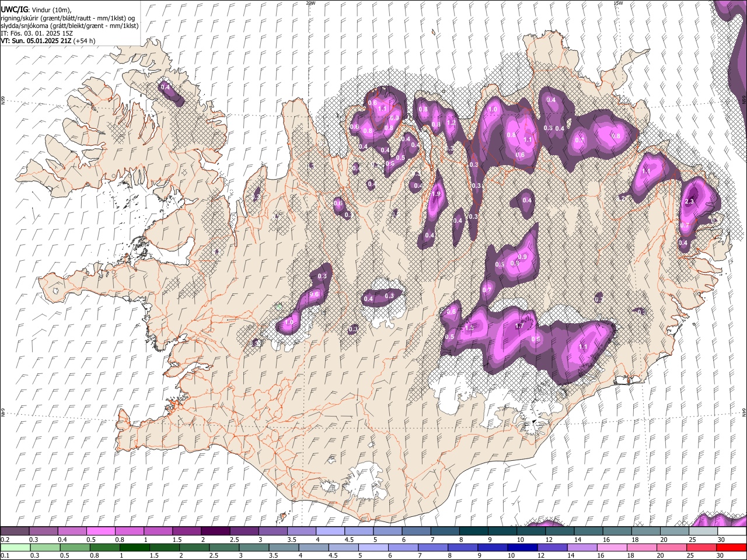The image size is (747, 560).
Task: Select the 'IT: Fös. 03. 01. 2025 15Z' line
Action: point(36,33)
